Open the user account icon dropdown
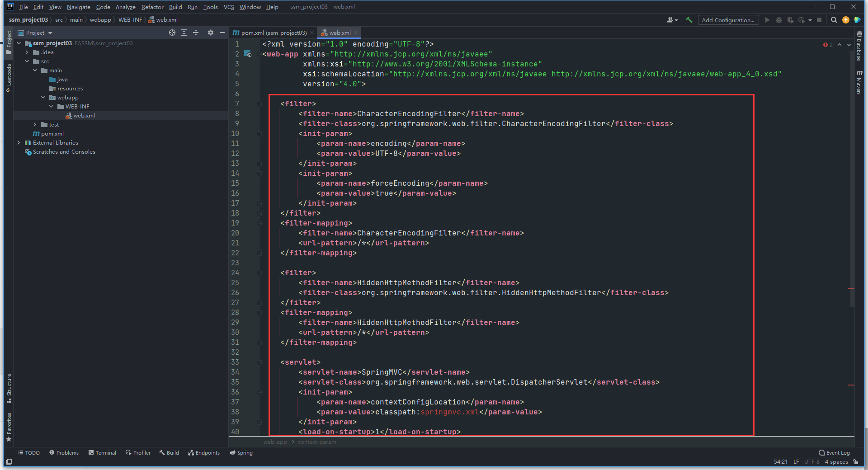868x470 pixels. pos(672,20)
